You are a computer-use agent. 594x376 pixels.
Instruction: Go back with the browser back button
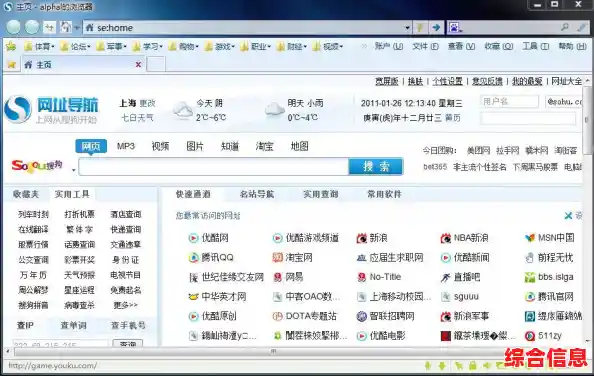[14, 27]
